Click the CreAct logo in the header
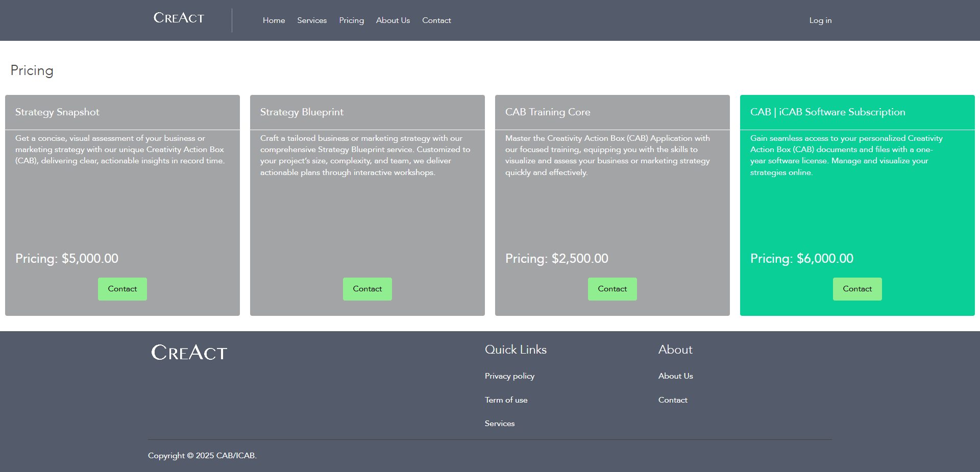 coord(179,18)
